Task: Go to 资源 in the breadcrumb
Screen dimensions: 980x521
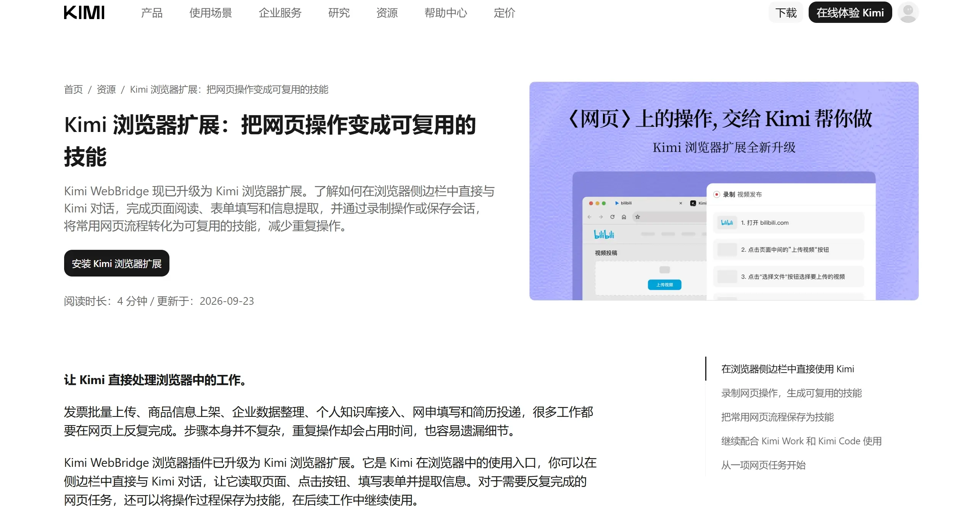Action: (x=106, y=89)
